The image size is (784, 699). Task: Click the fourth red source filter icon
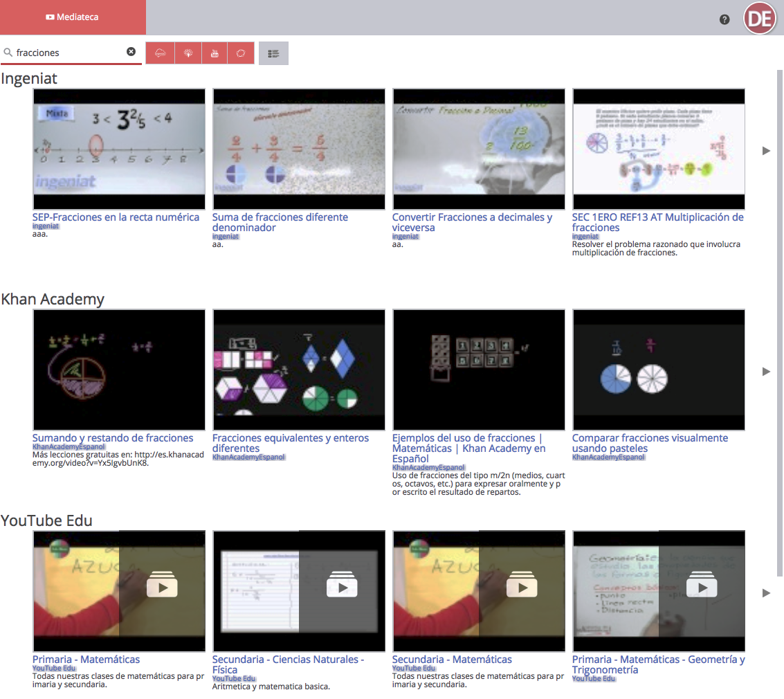point(241,53)
